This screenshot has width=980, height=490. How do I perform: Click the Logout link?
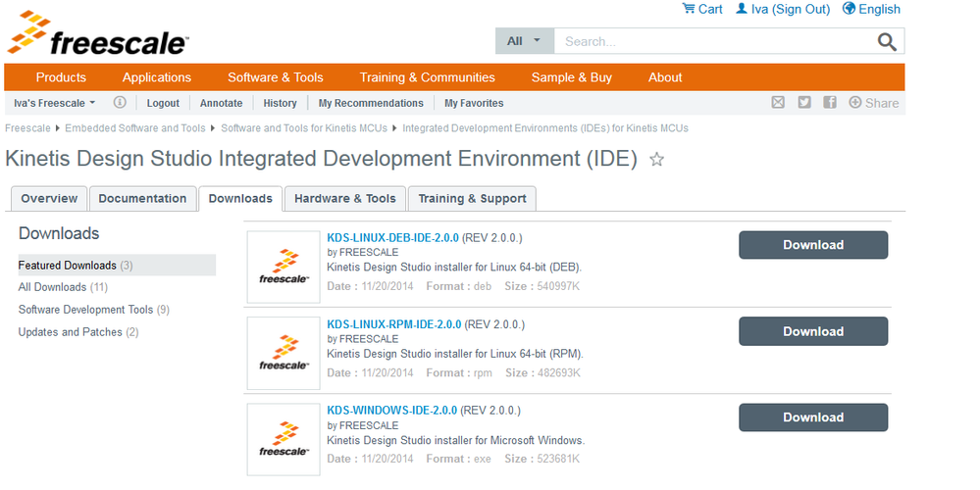pos(163,103)
